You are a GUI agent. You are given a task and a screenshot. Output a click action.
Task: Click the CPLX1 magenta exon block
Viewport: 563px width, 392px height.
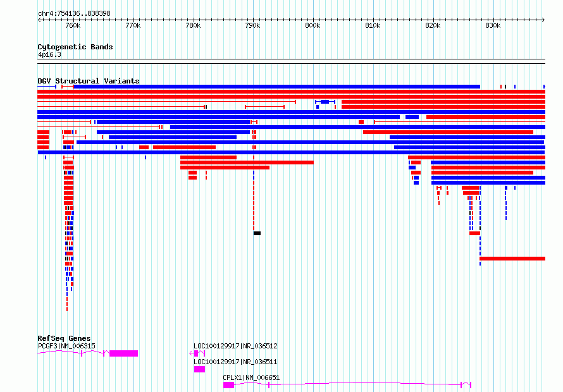229,385
